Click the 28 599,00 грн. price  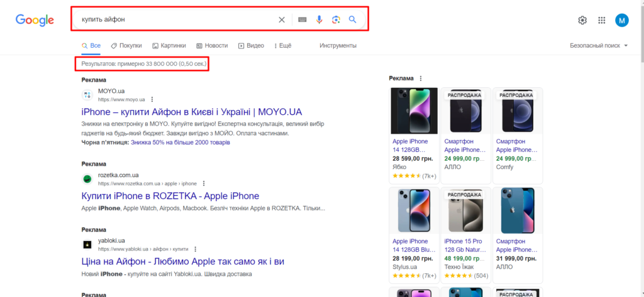pos(413,158)
